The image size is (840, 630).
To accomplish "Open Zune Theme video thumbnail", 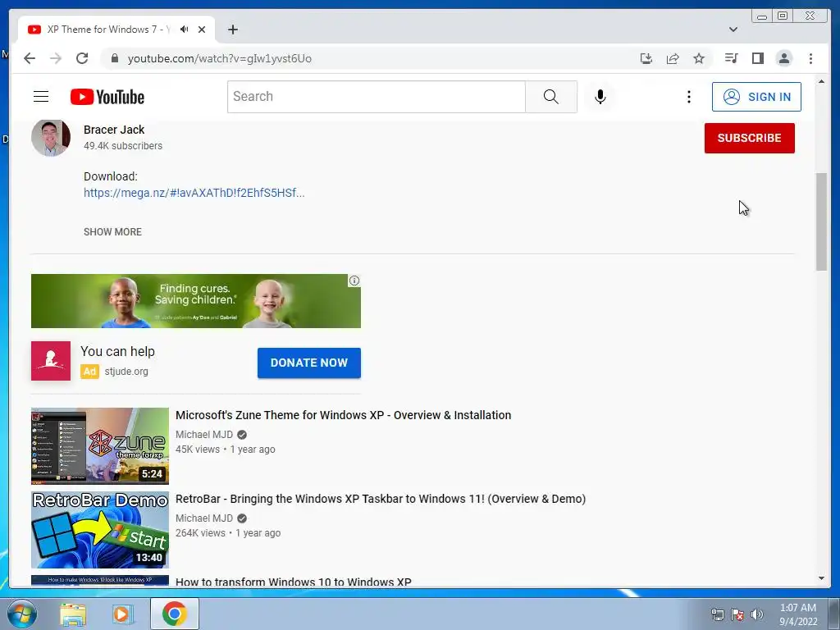I will (x=100, y=445).
